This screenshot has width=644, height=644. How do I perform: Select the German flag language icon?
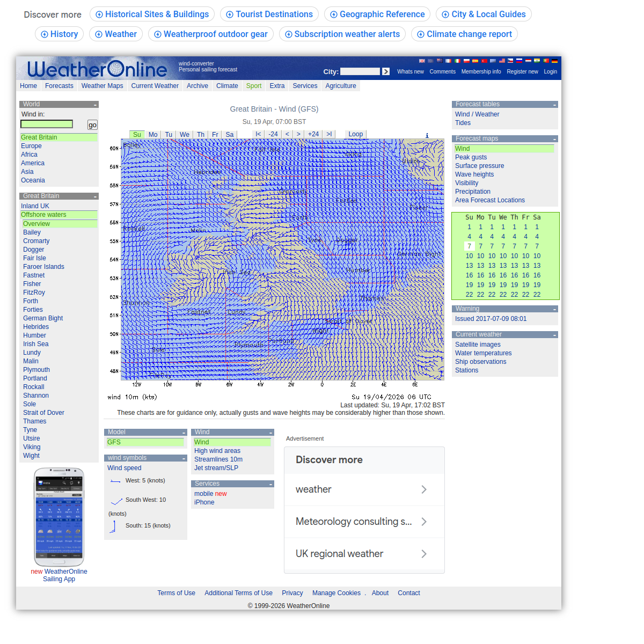[x=554, y=61]
